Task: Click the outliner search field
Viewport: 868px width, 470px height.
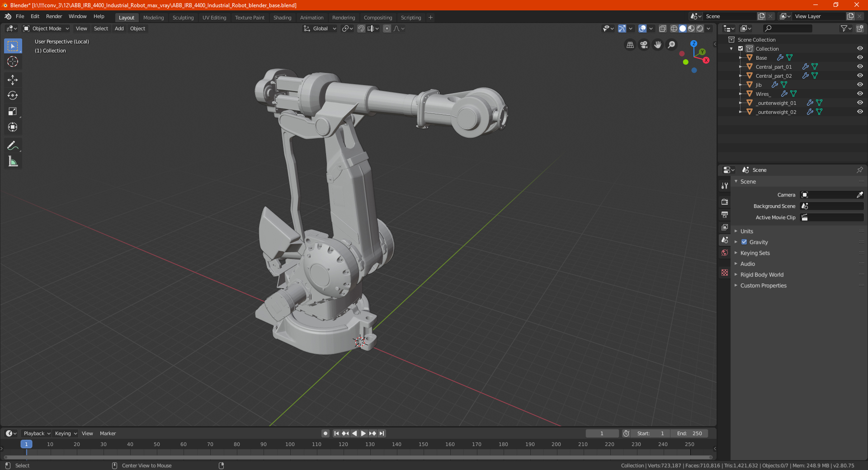Action: (x=788, y=28)
